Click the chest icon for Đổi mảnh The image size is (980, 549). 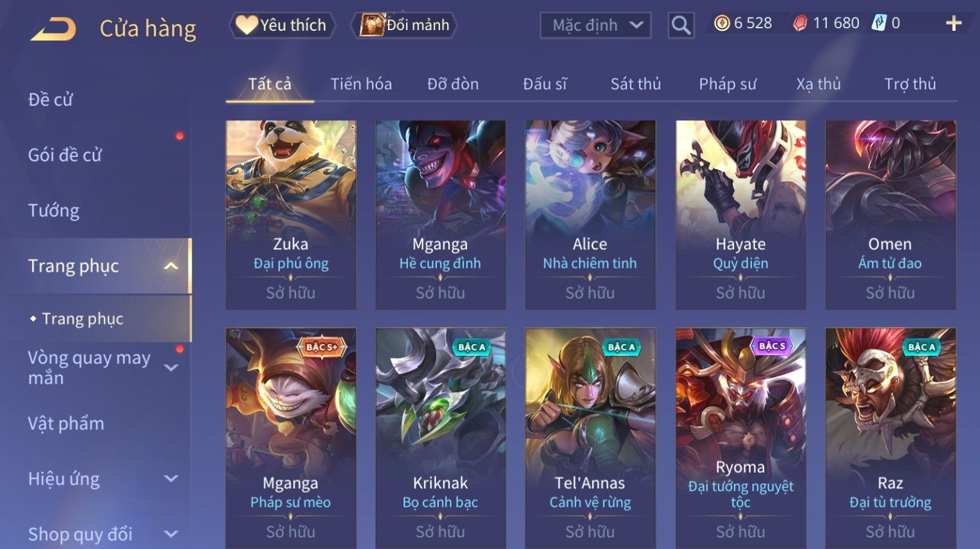click(x=372, y=25)
